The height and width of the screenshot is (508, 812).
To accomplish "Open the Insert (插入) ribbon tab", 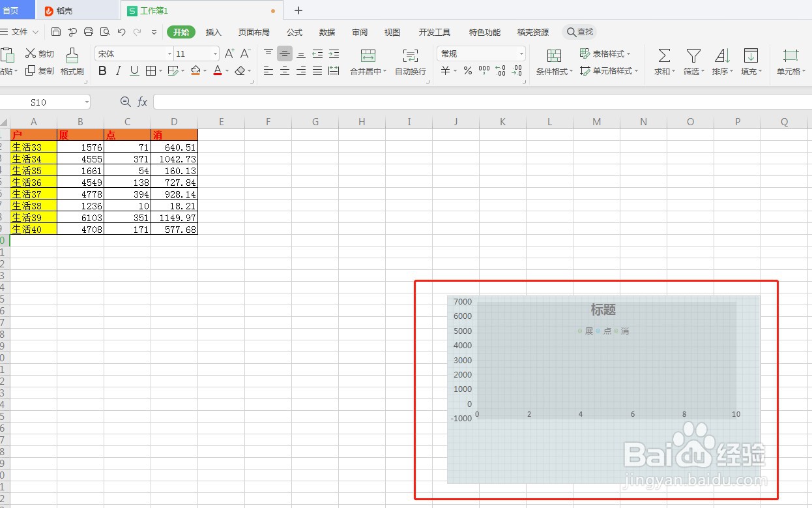I will (x=214, y=32).
